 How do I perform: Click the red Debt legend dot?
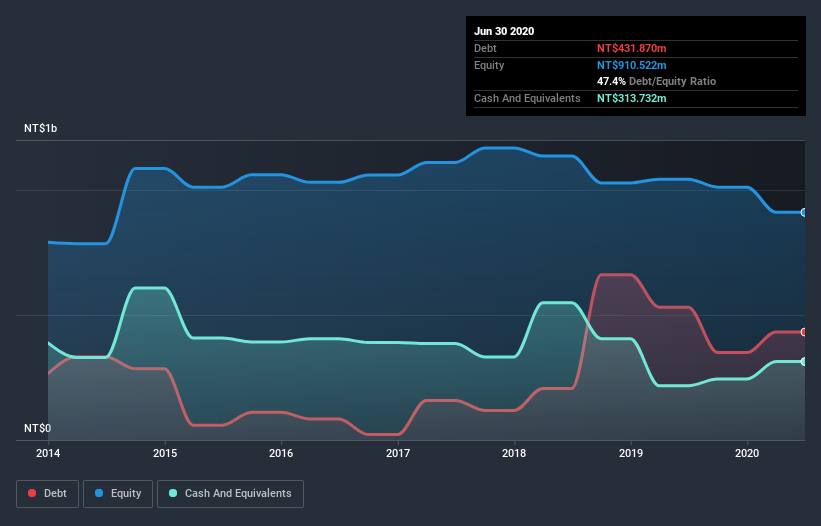pyautogui.click(x=32, y=493)
